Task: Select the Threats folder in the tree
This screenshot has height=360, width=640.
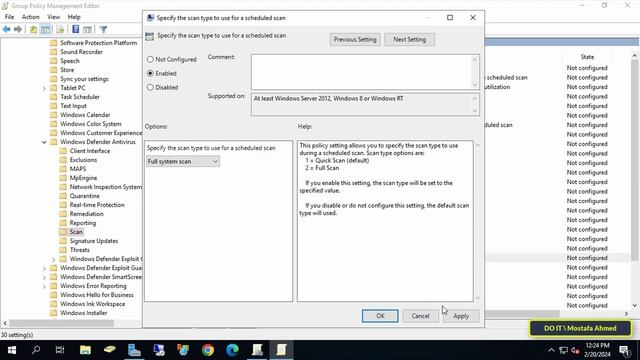Action: coord(79,250)
